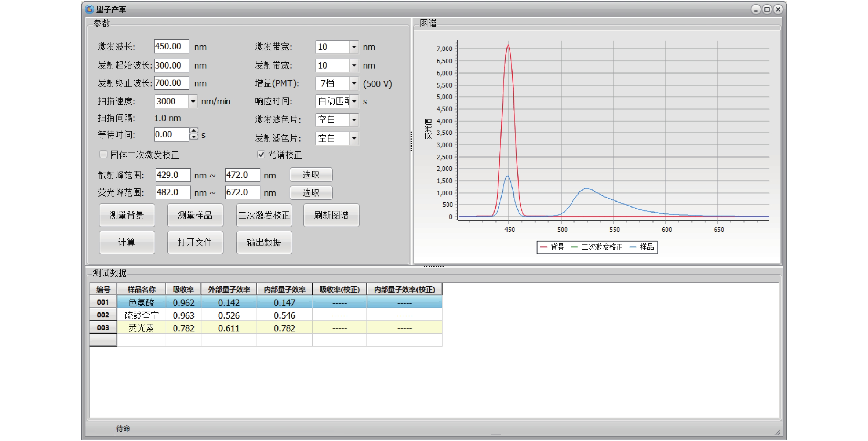Click the 二次激发校正 button
868x441 pixels.
[x=264, y=215]
